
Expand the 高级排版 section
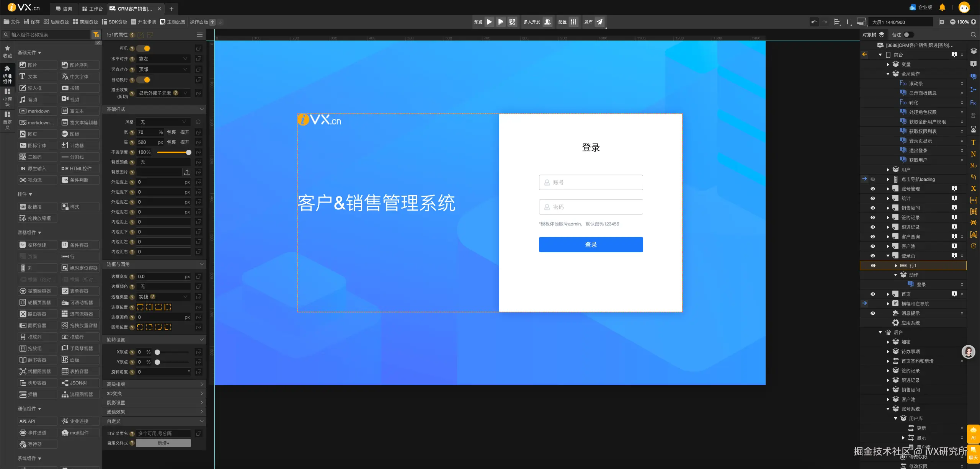tap(154, 384)
